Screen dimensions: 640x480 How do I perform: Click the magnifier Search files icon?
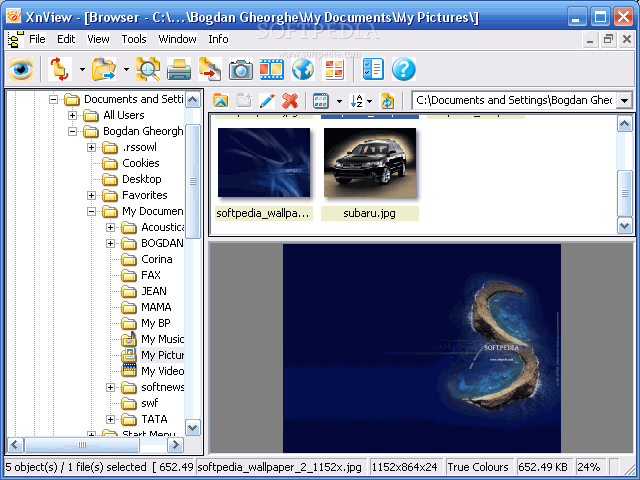(x=148, y=69)
